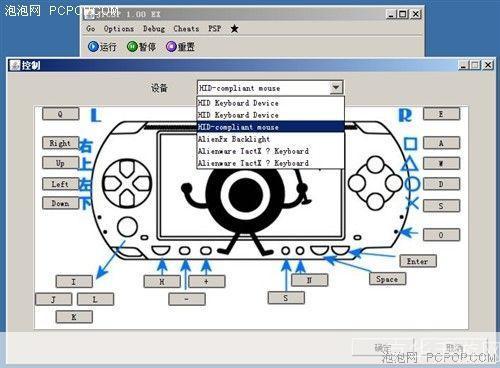Image resolution: width=500 pixels, height=368 pixels.
Task: Click the blue Run (运行) icon
Action: pos(93,46)
